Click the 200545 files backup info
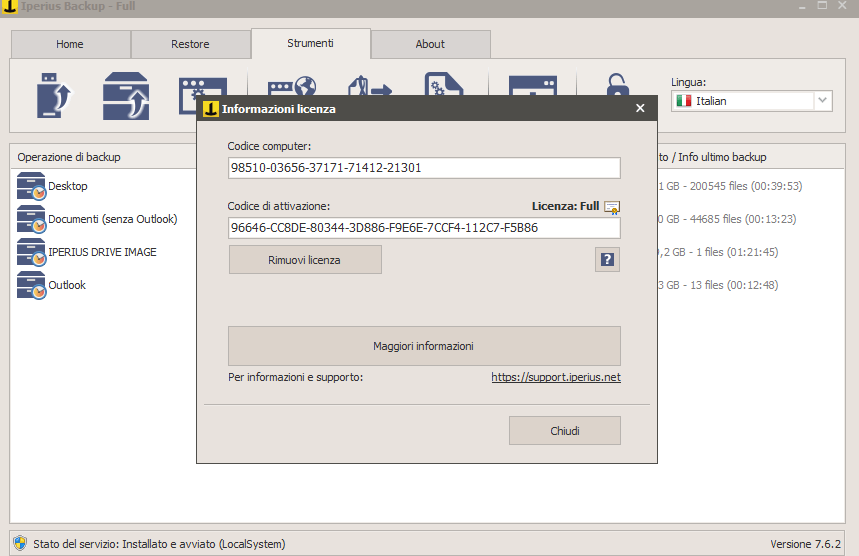Image resolution: width=859 pixels, height=556 pixels. tap(730, 186)
